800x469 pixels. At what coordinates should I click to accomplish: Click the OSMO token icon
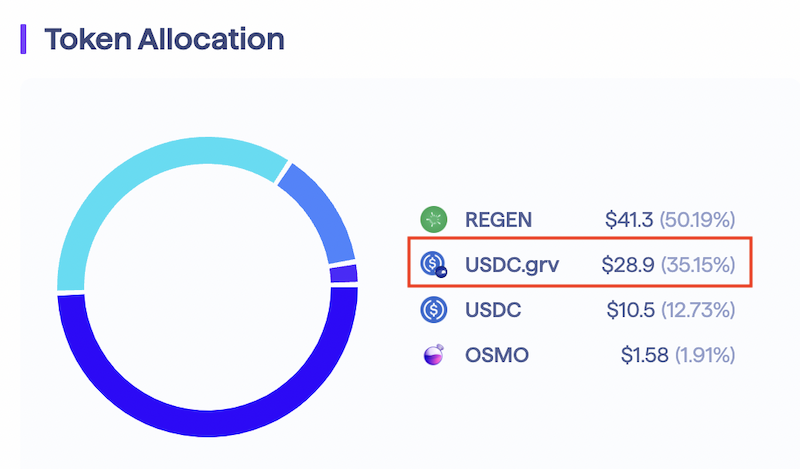point(433,355)
